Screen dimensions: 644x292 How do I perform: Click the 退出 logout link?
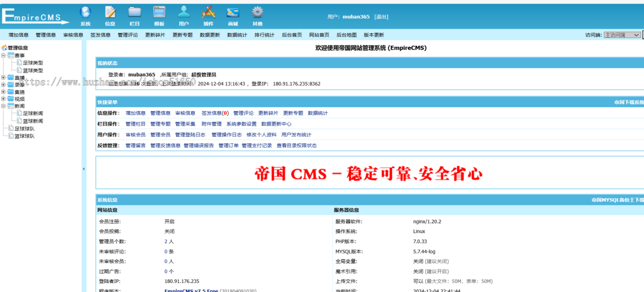381,17
